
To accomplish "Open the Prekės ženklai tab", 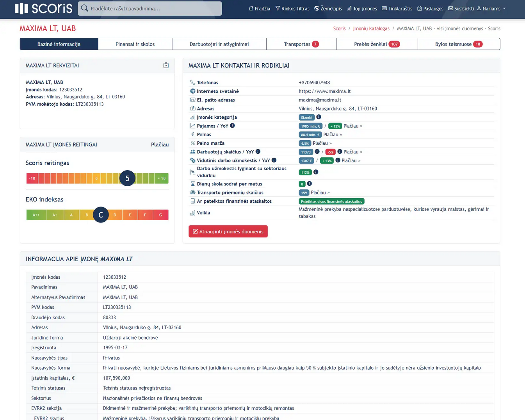I will (x=377, y=44).
